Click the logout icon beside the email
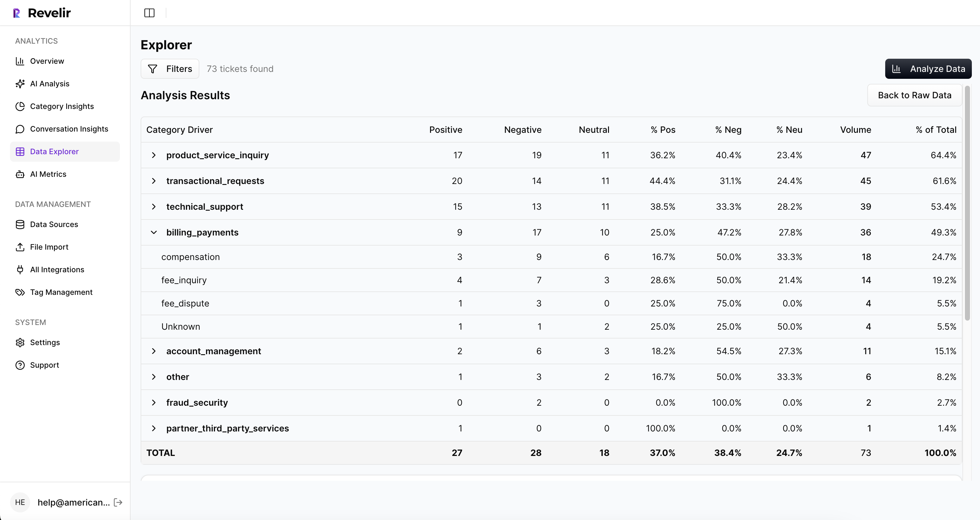This screenshot has height=520, width=980. (x=118, y=502)
